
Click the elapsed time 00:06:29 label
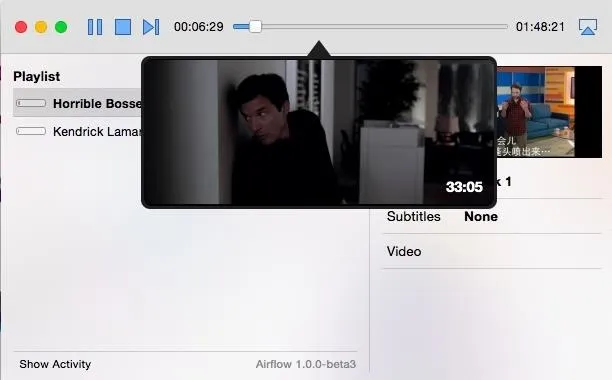[199, 27]
